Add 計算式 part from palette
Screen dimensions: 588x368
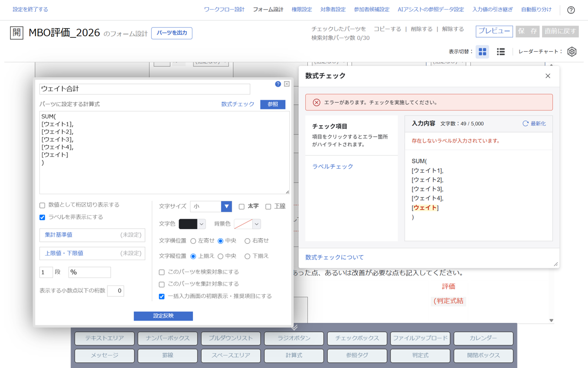[x=294, y=355]
